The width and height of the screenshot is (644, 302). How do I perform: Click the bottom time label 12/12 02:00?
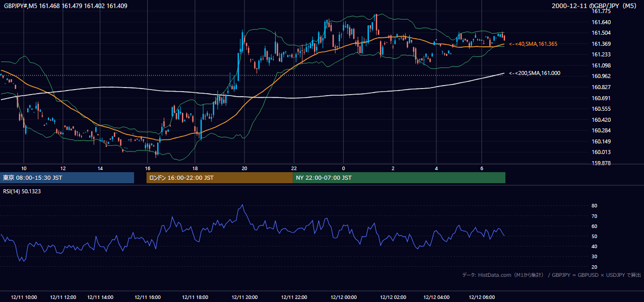pos(393,297)
